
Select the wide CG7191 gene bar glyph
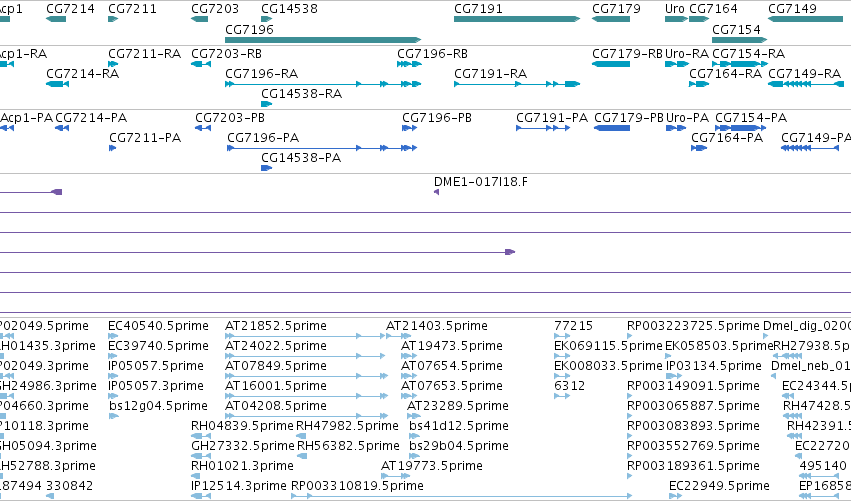point(517,19)
